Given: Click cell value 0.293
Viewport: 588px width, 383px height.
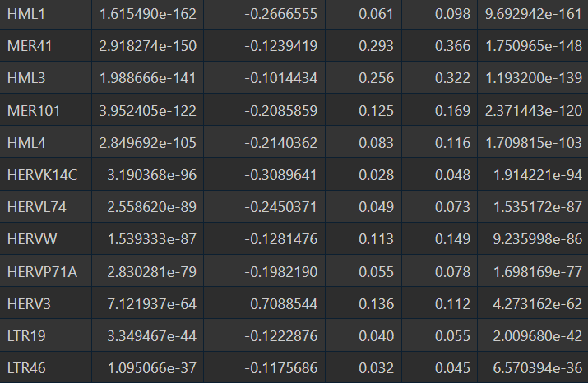Looking at the screenshot, I should 375,47.
